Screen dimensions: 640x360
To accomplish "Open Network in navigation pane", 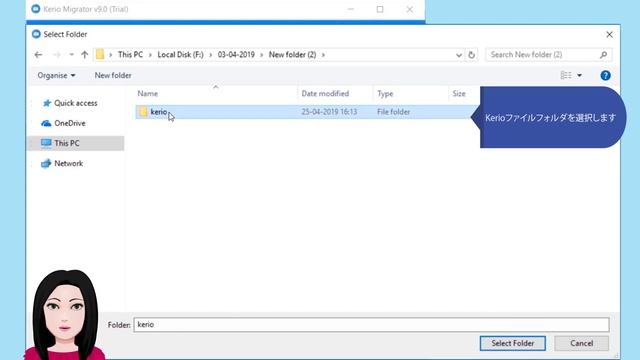I will click(68, 163).
